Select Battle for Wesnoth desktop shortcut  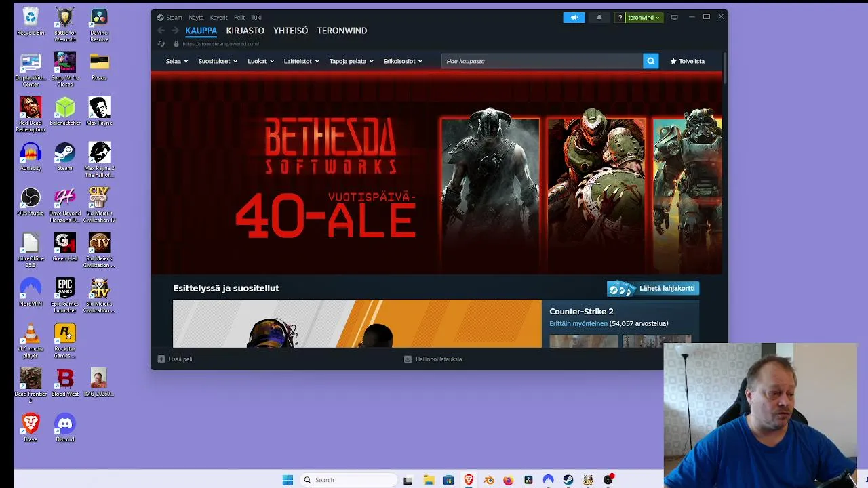click(x=65, y=25)
